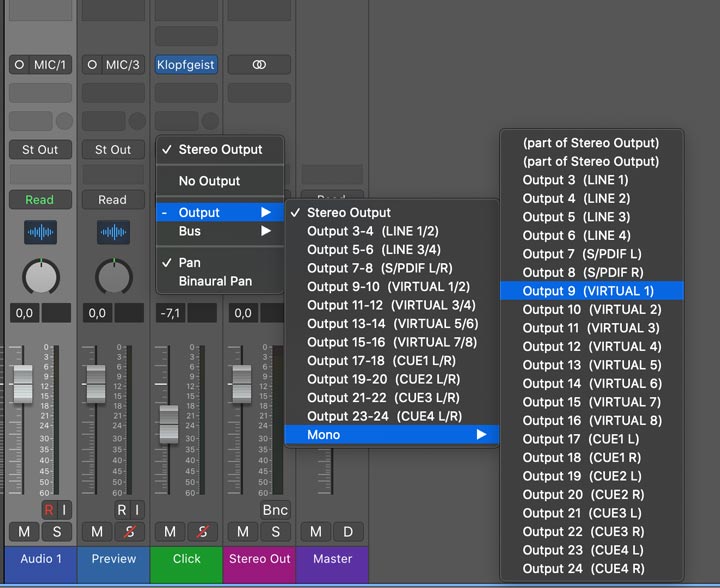Select mono Output 16 (VIRTUAL 8)
The height and width of the screenshot is (588, 720).
click(x=592, y=420)
